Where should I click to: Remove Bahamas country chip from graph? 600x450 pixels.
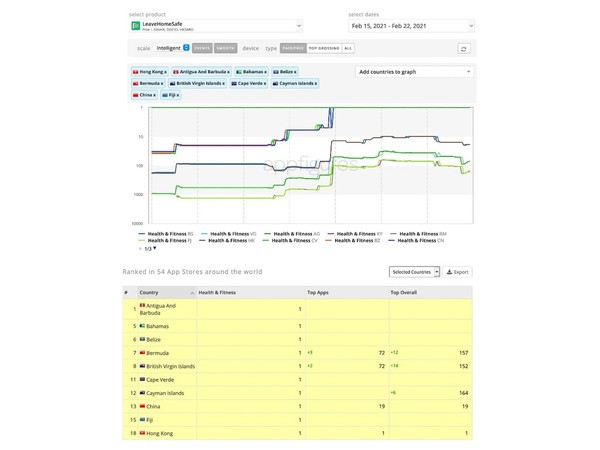point(266,72)
